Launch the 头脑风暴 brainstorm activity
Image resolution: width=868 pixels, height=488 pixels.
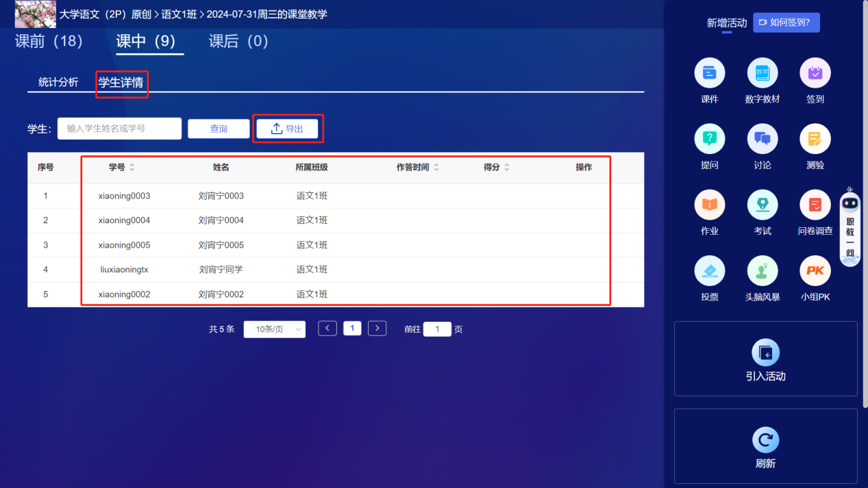pyautogui.click(x=762, y=272)
